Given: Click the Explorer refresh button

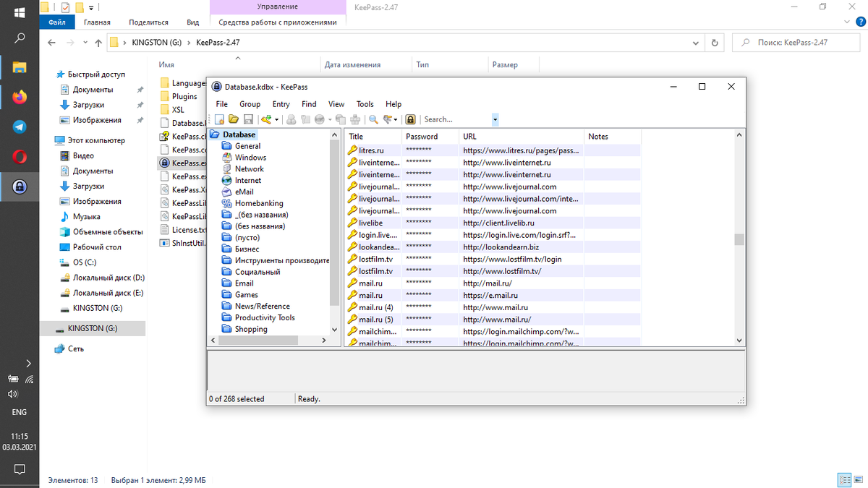Looking at the screenshot, I should click(x=715, y=43).
